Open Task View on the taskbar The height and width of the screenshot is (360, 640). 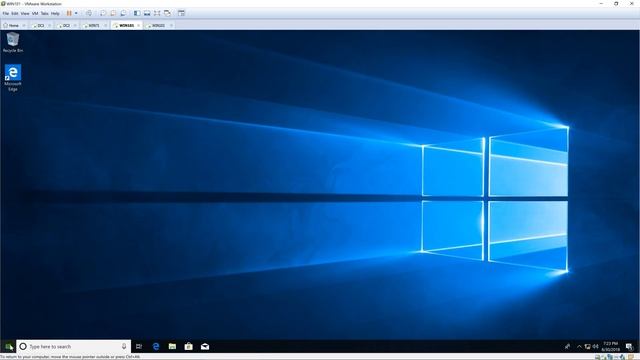(139, 347)
